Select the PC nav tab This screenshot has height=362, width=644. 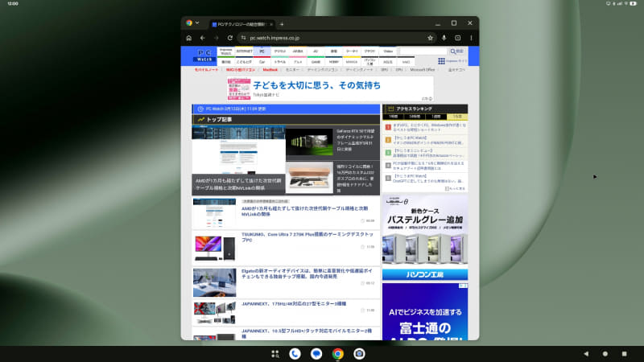[262, 51]
